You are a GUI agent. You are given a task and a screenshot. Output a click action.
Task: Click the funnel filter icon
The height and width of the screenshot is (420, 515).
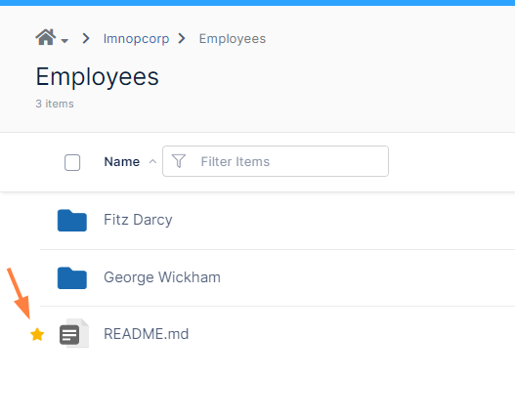[179, 161]
